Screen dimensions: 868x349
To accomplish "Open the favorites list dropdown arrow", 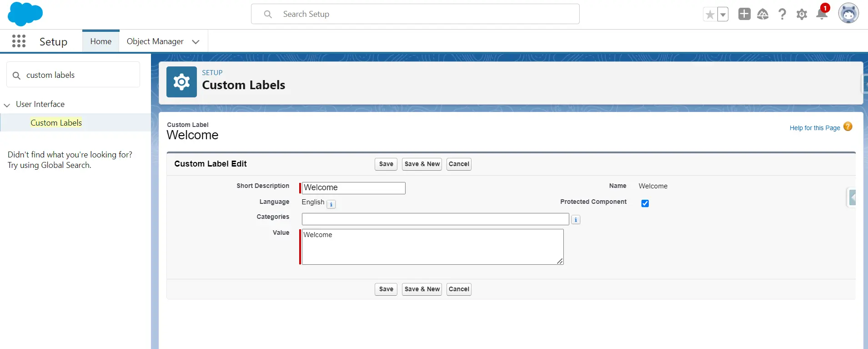I will click(722, 15).
